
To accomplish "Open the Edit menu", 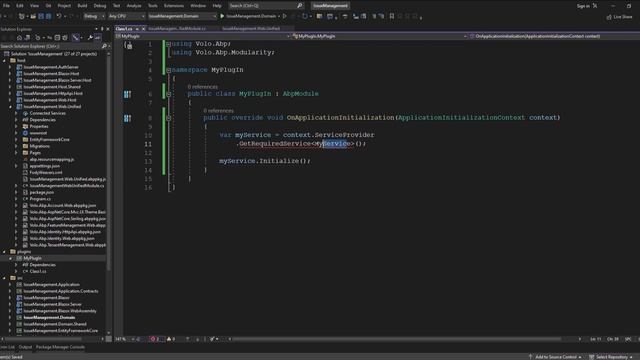I will [20, 6].
